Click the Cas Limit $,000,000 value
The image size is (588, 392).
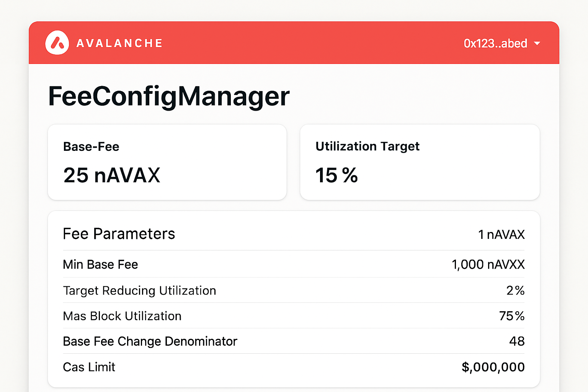(493, 367)
